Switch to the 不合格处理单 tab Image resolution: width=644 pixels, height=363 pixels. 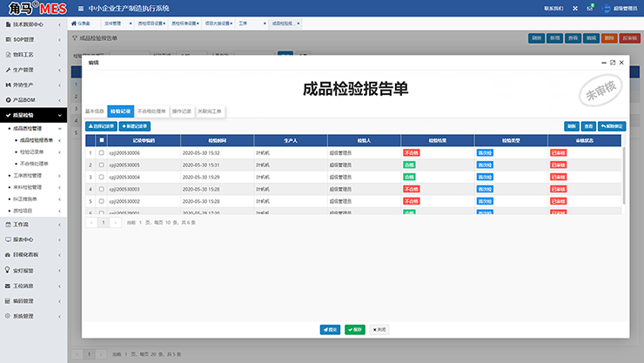tap(151, 111)
